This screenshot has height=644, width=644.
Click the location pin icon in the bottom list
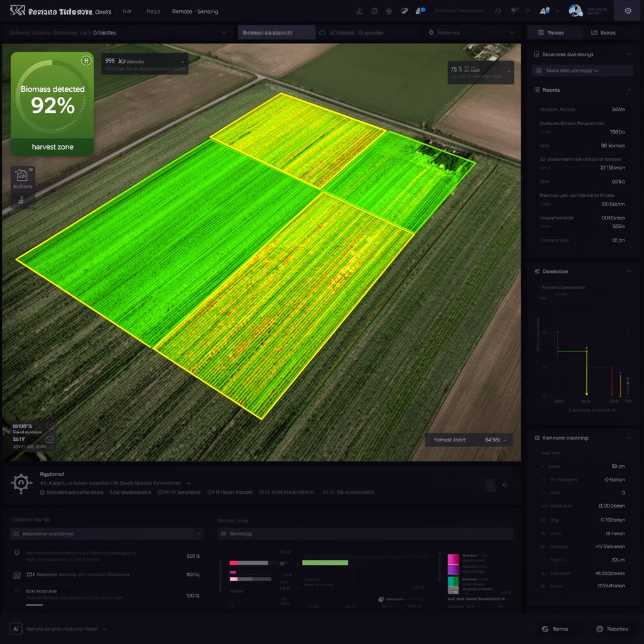point(17,553)
